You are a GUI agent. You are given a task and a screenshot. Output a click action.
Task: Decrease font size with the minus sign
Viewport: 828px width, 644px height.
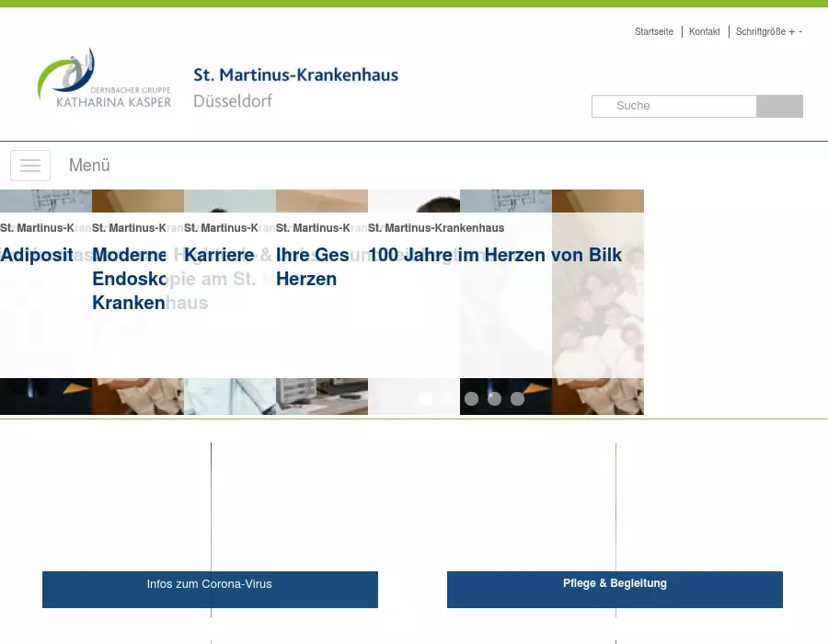800,31
